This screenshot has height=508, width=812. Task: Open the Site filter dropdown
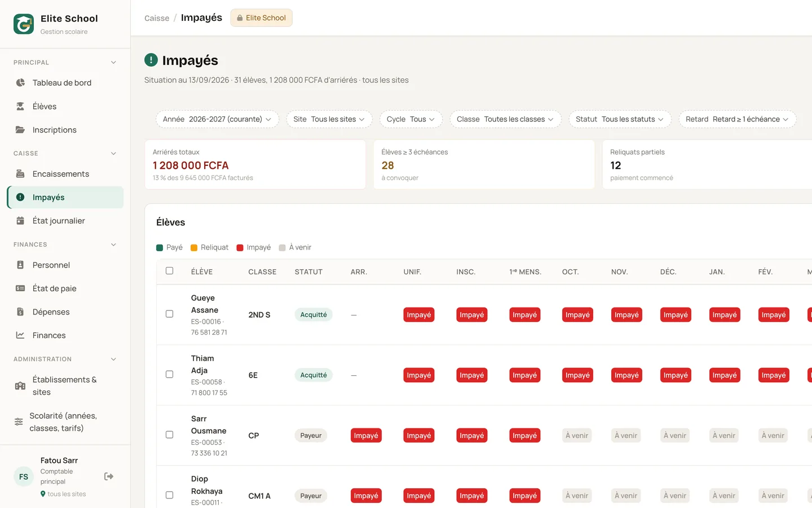click(329, 119)
